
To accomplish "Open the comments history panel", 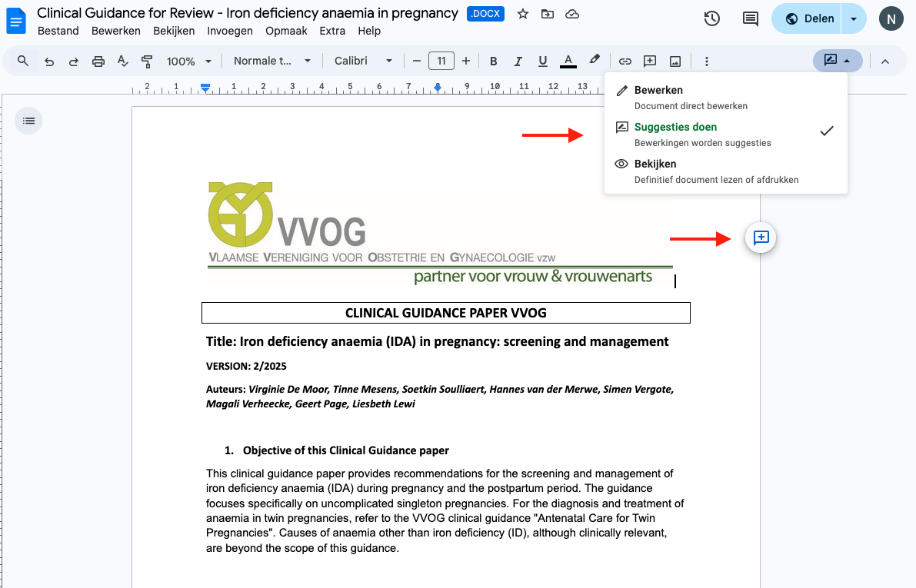I will point(750,18).
